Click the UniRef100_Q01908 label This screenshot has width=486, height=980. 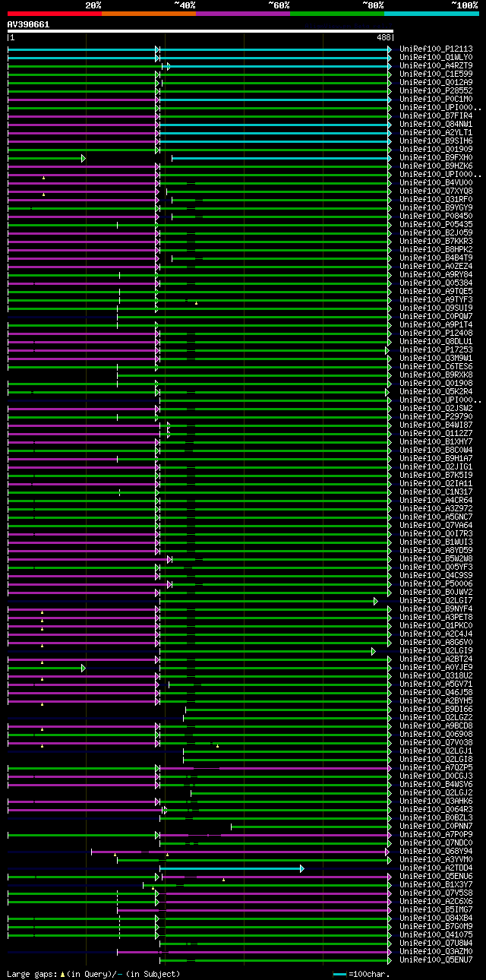436,383
